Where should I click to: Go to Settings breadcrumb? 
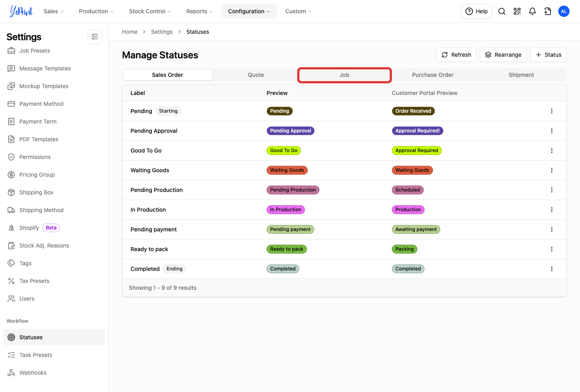[x=162, y=32]
